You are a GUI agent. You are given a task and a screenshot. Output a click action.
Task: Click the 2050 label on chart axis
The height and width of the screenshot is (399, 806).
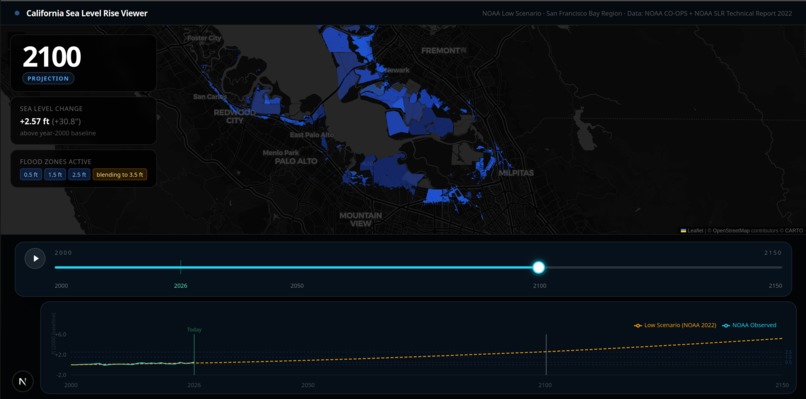(308, 385)
